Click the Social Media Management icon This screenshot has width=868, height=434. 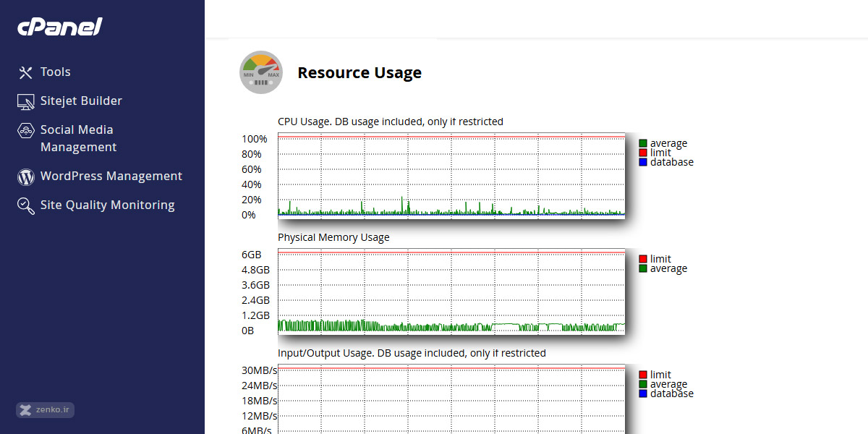(x=26, y=130)
